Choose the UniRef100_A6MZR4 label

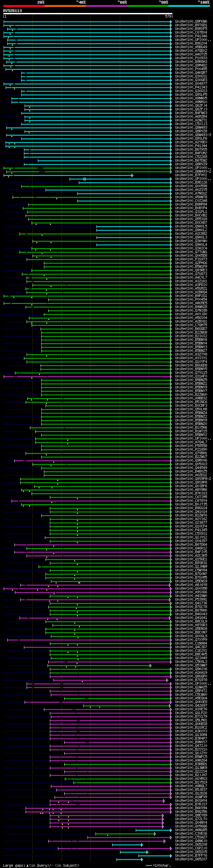(x=191, y=117)
